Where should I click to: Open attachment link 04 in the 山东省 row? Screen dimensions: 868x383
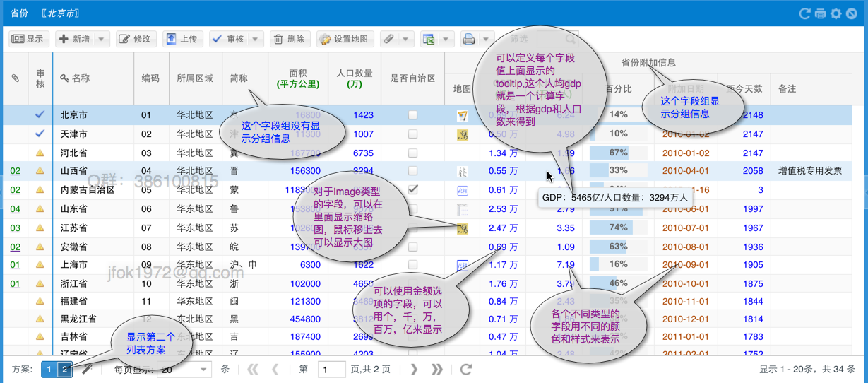point(15,209)
